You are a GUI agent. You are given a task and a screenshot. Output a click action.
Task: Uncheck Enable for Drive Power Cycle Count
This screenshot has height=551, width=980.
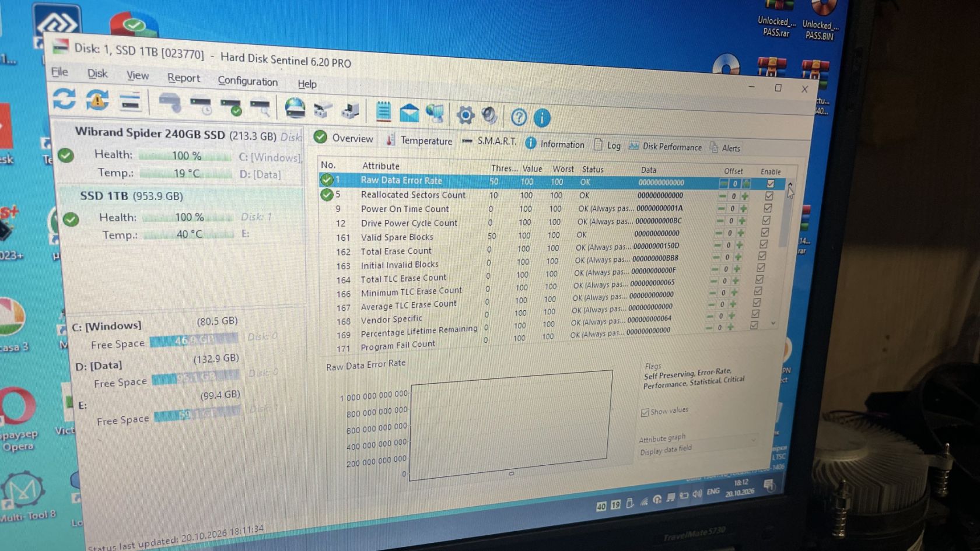click(766, 220)
